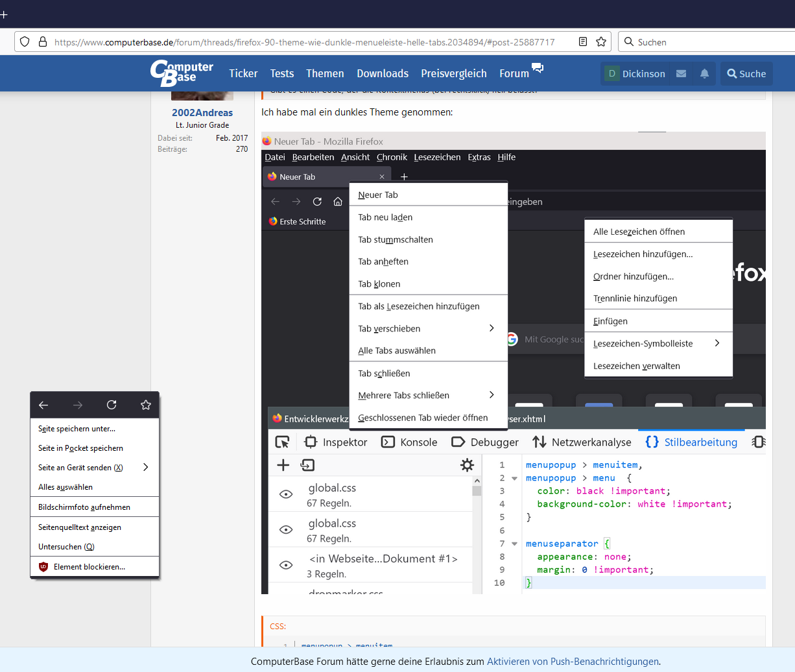
Task: Click the import stylesheet icon
Action: (307, 464)
